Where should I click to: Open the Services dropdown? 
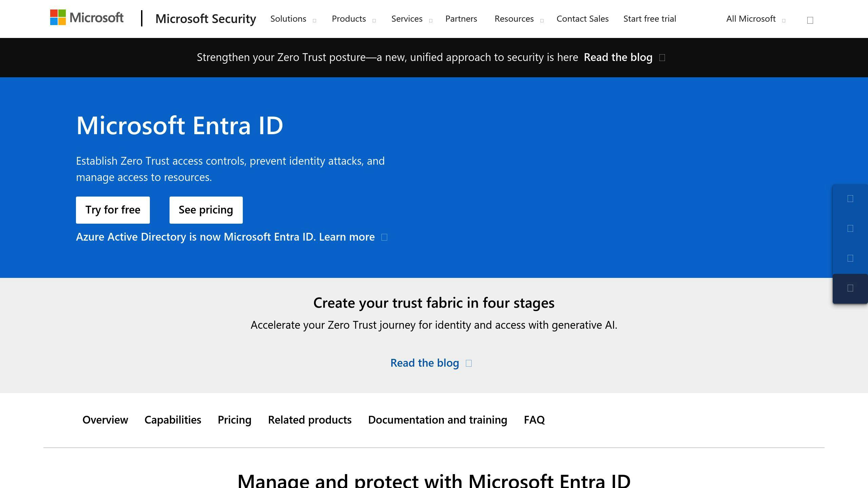point(412,19)
